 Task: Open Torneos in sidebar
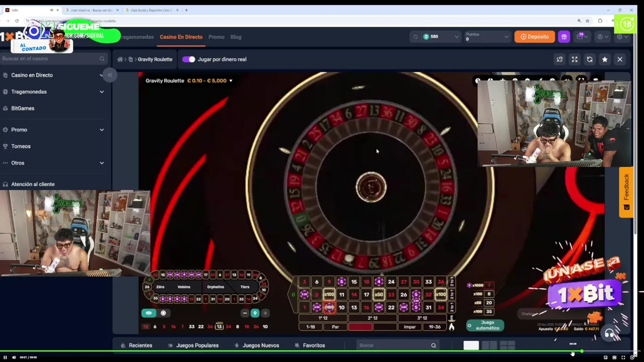point(21,146)
